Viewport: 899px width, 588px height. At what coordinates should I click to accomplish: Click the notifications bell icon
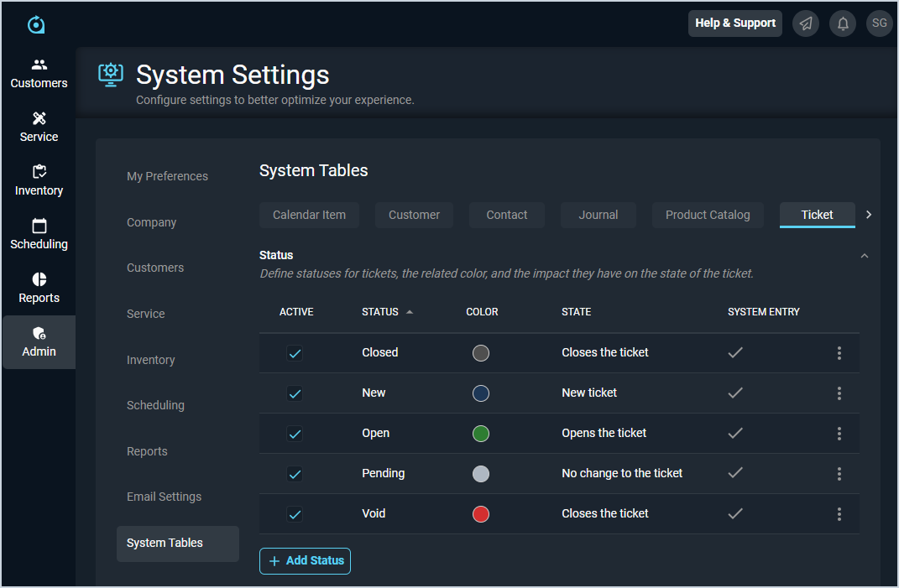843,23
